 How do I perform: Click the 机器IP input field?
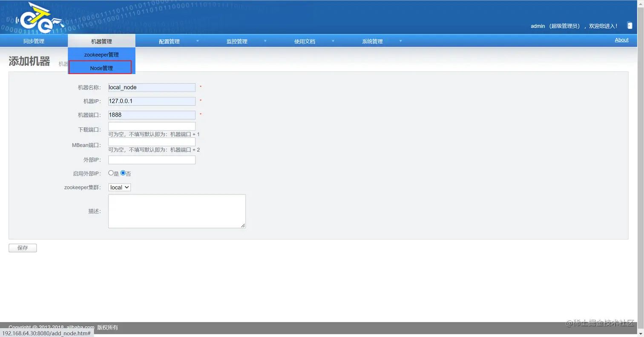point(152,101)
